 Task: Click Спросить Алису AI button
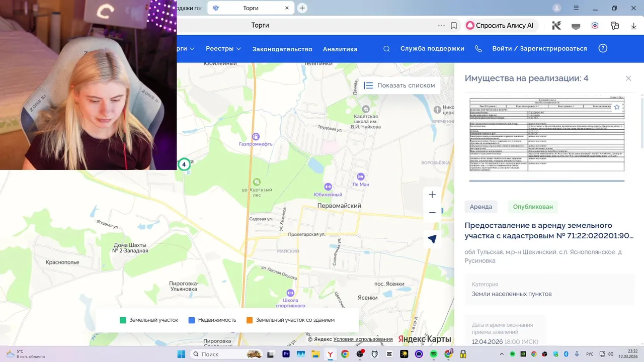point(500,26)
